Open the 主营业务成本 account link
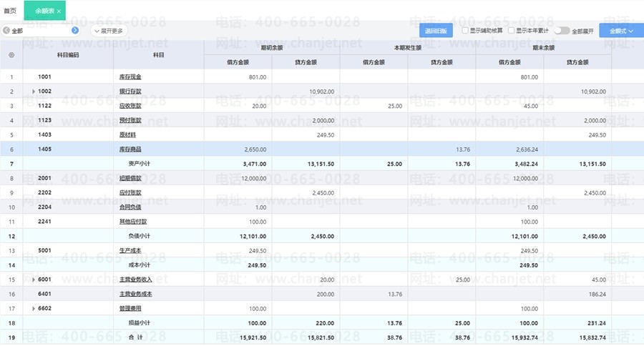The width and height of the screenshot is (644, 346). point(135,294)
